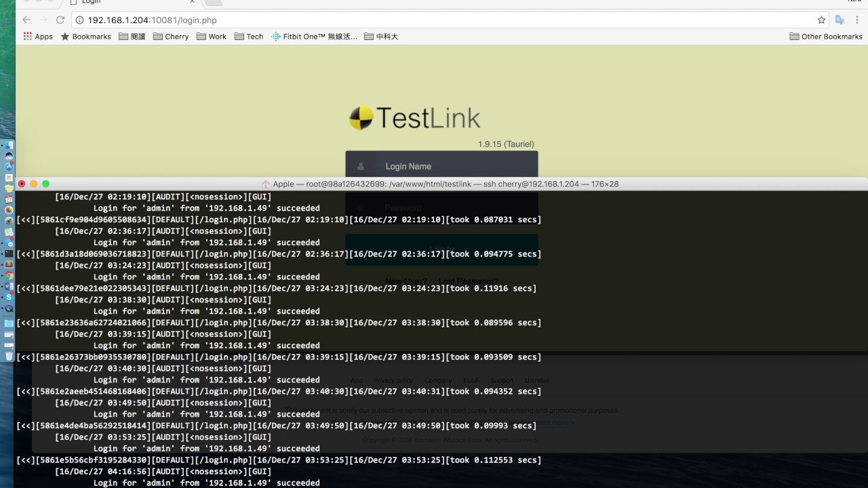The image size is (868, 488).
Task: Open Calendar from the Dock
Action: click(9, 199)
